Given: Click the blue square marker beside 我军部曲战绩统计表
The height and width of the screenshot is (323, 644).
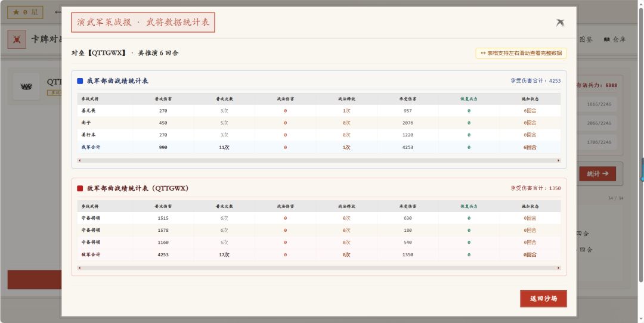Looking at the screenshot, I should 80,81.
